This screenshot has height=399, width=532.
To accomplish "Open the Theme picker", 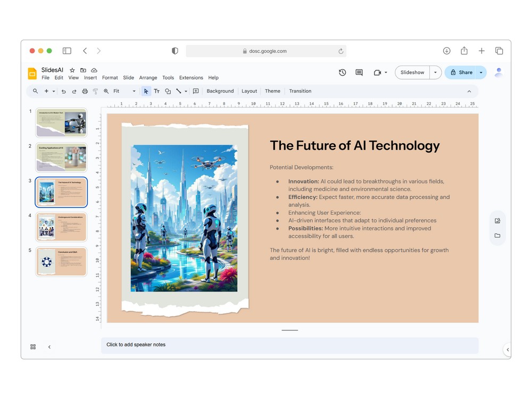I will click(272, 91).
